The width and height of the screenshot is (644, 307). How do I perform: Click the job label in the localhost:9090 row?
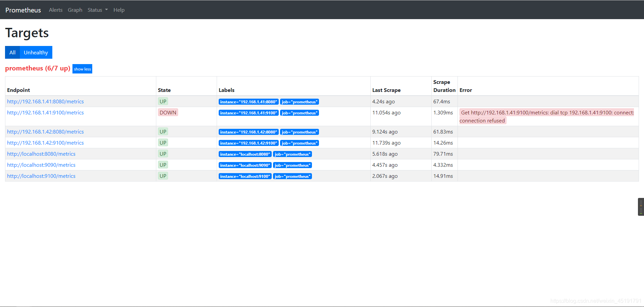click(x=292, y=165)
